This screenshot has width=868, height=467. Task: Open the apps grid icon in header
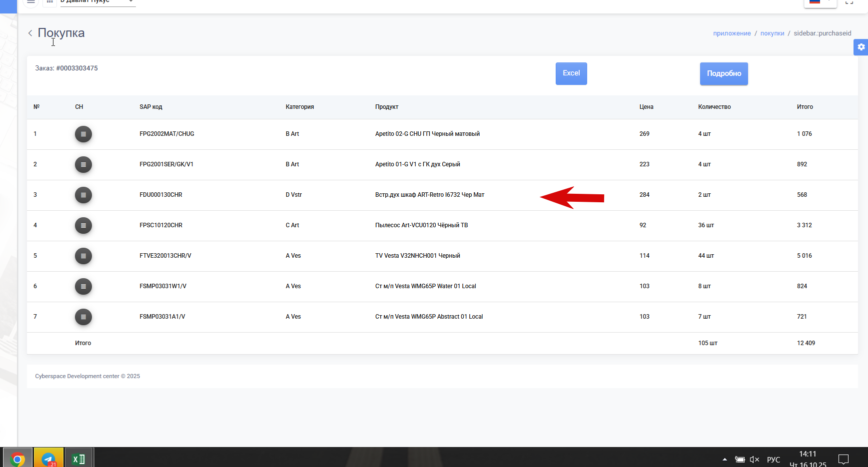[x=50, y=2]
